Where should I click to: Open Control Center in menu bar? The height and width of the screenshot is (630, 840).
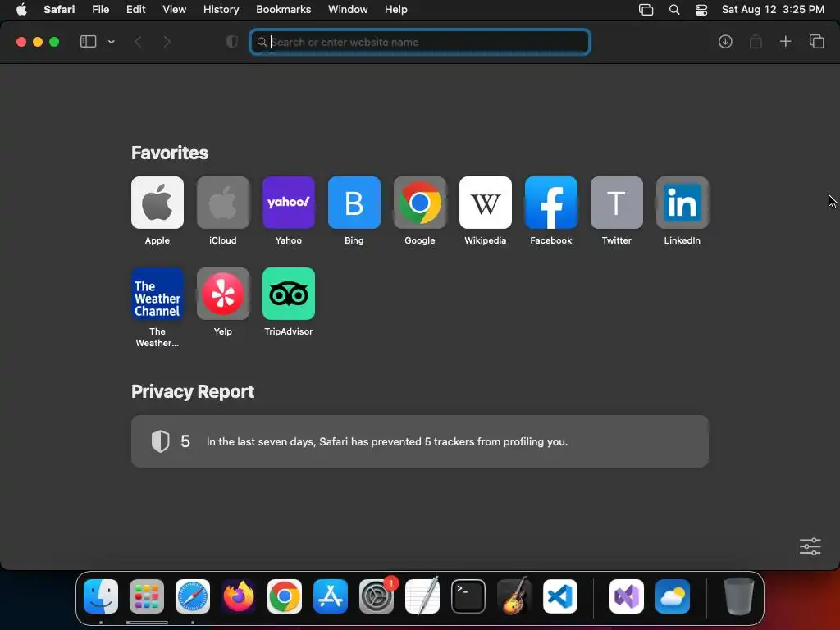pyautogui.click(x=701, y=10)
